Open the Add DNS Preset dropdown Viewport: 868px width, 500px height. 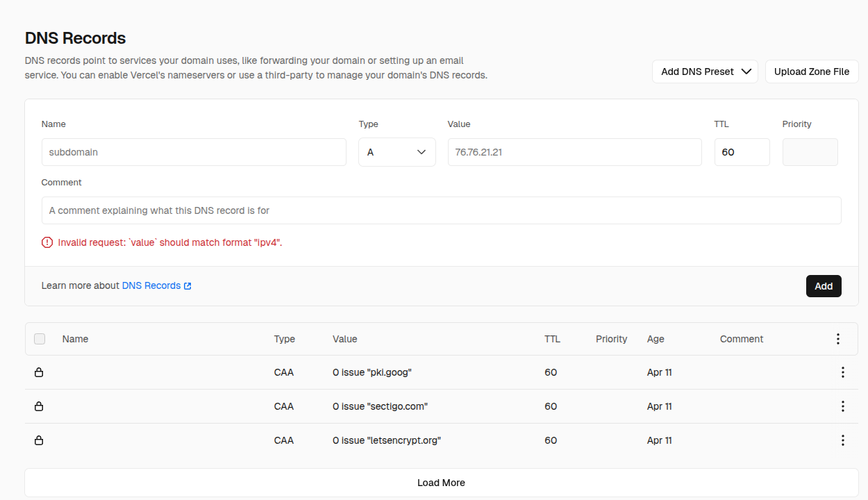(705, 72)
